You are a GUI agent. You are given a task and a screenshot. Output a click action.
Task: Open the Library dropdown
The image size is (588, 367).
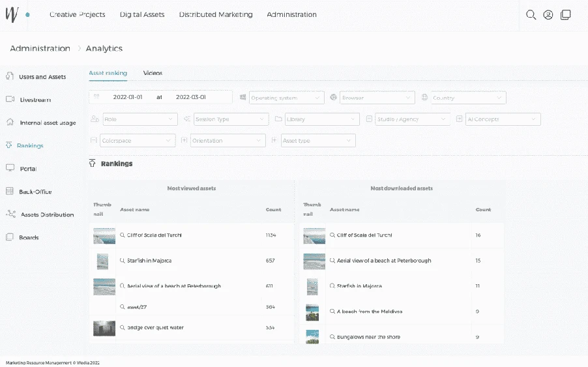[x=322, y=119]
